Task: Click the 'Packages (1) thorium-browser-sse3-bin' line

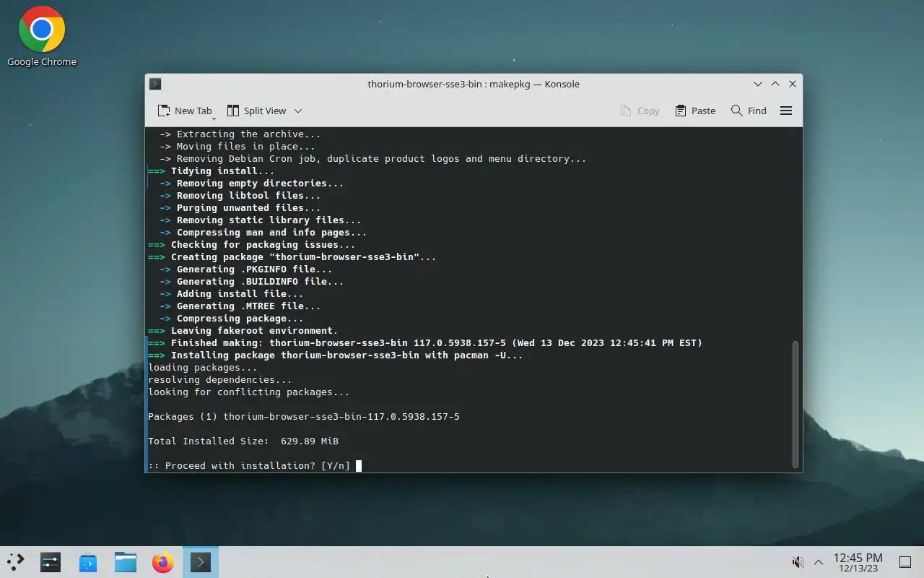Action: tap(304, 416)
